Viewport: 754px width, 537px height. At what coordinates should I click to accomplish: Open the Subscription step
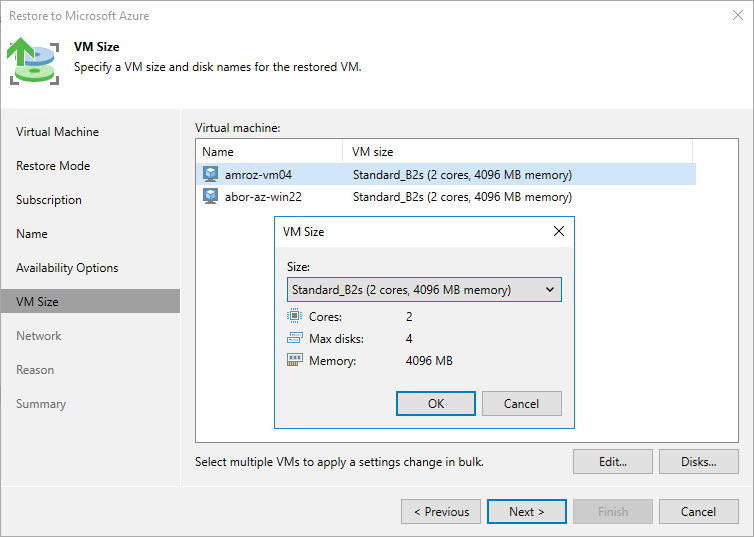(x=49, y=200)
